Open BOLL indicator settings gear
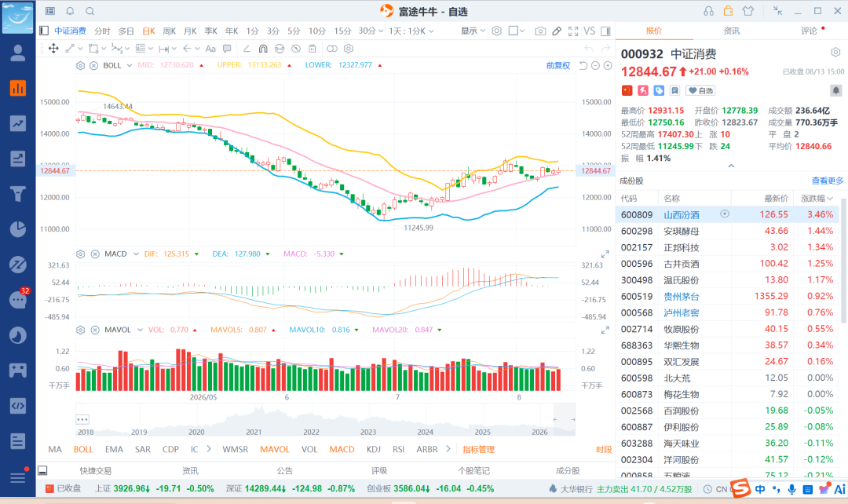The width and height of the screenshot is (848, 504). (x=81, y=65)
